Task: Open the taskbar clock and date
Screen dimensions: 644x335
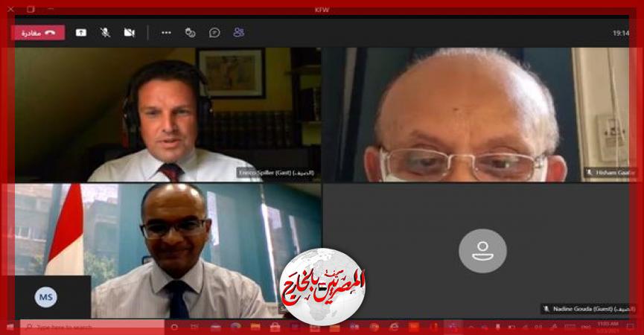Action: (608, 328)
